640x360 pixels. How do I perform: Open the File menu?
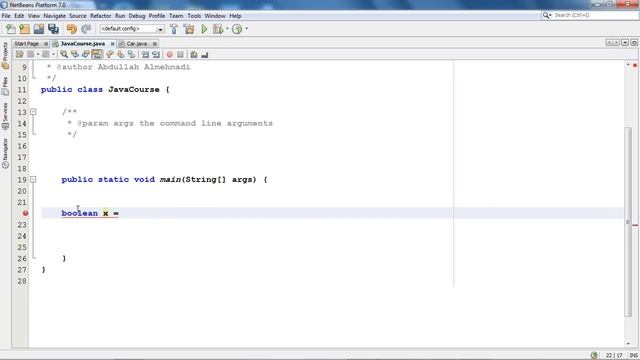tap(6, 16)
